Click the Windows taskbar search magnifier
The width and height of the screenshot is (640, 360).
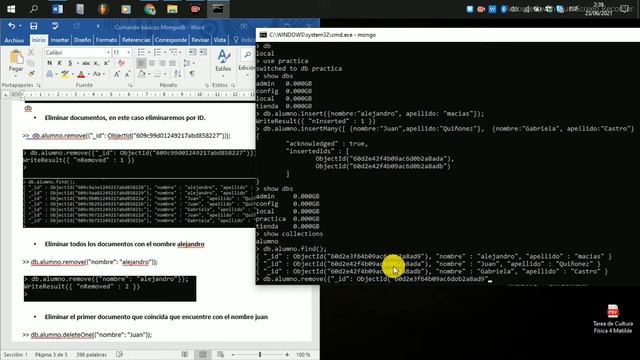pos(33,9)
